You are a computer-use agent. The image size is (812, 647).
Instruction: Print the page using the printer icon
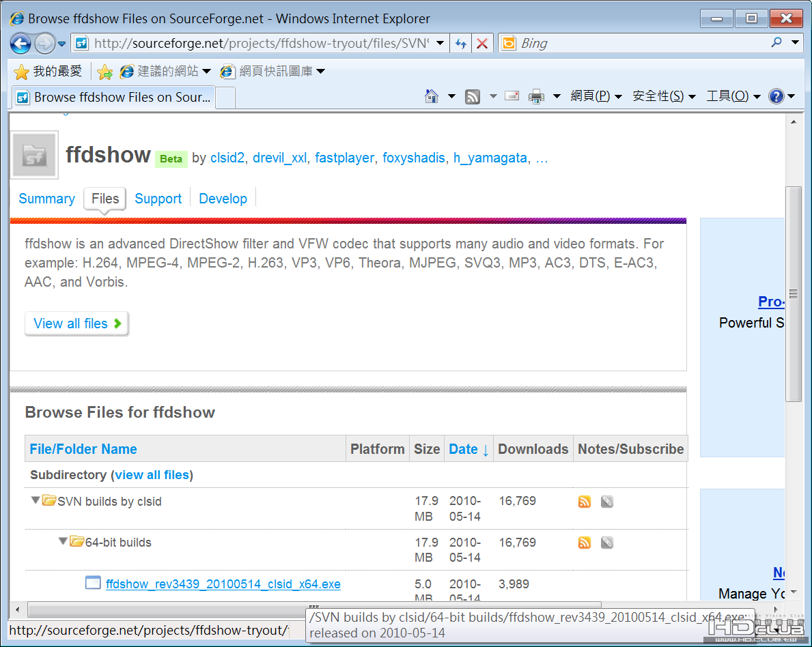(x=537, y=96)
